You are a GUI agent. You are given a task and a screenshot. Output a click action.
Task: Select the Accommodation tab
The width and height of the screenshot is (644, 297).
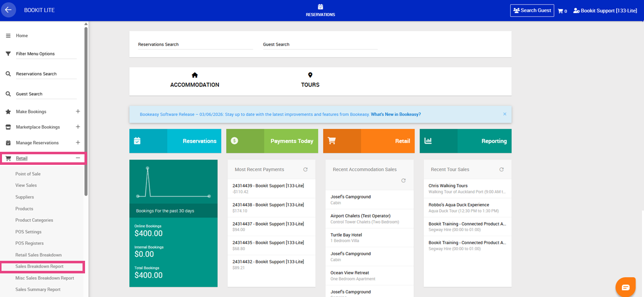[195, 80]
